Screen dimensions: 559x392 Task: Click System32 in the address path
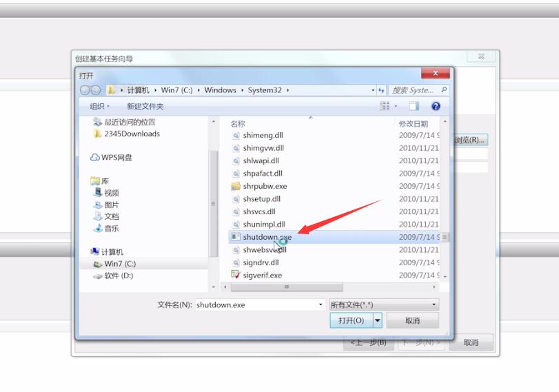click(265, 90)
